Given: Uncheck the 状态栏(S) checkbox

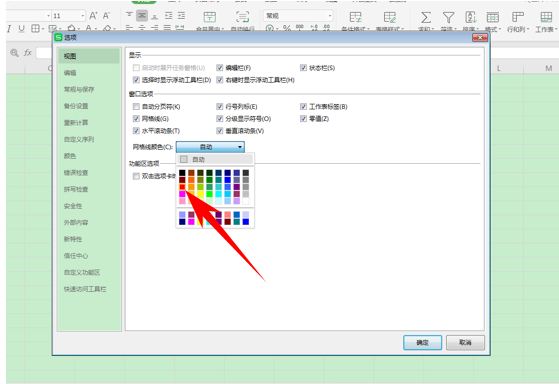Looking at the screenshot, I should [x=303, y=68].
